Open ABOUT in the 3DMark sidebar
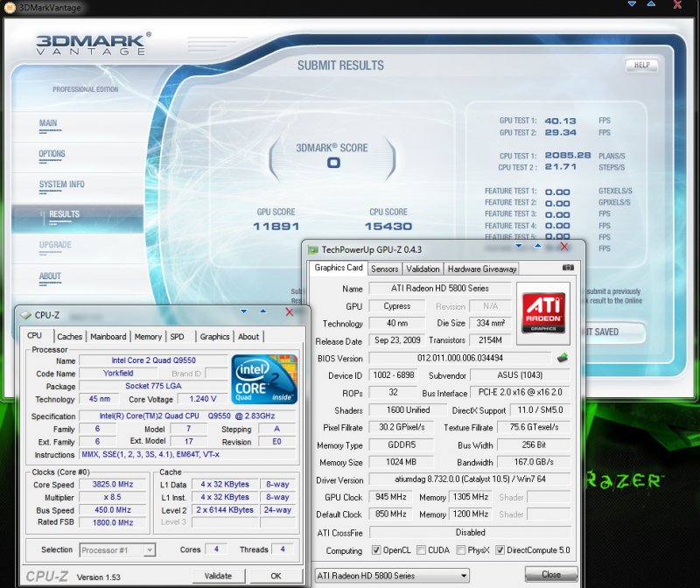 [50, 276]
